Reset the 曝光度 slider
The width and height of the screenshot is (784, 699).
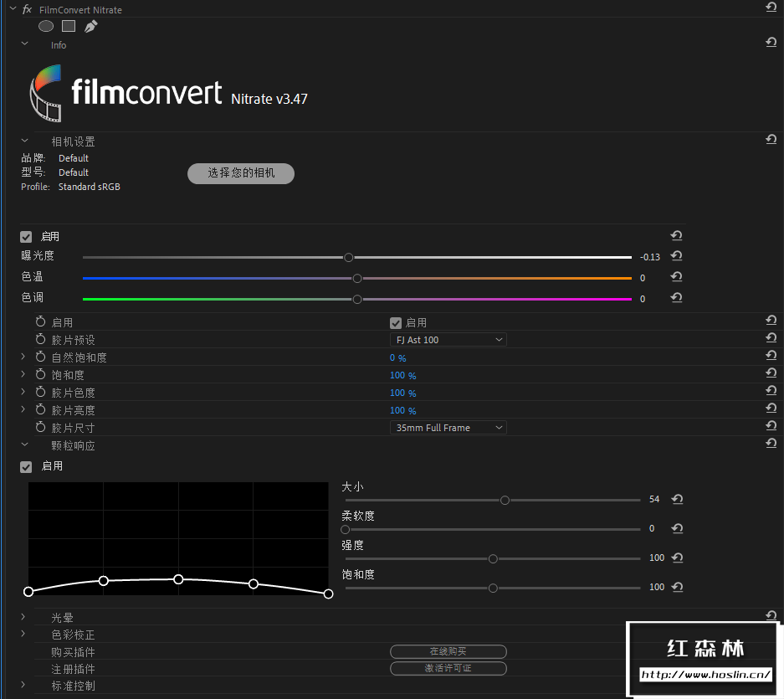click(677, 256)
